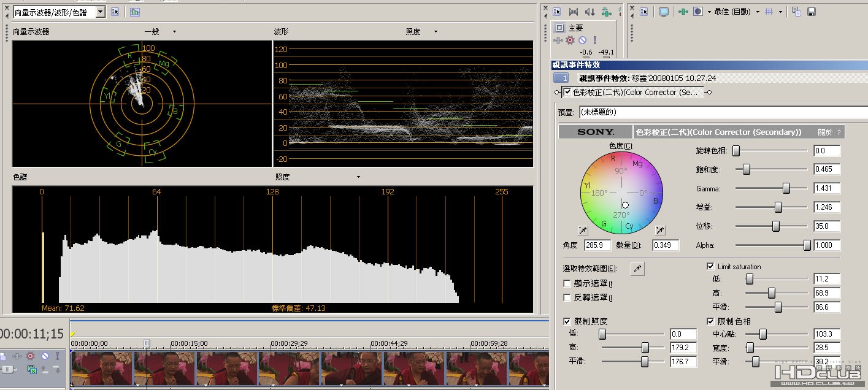The image size is (868, 390).
Task: Pick the 選取特效範圍 eyedropper tool
Action: [x=638, y=269]
